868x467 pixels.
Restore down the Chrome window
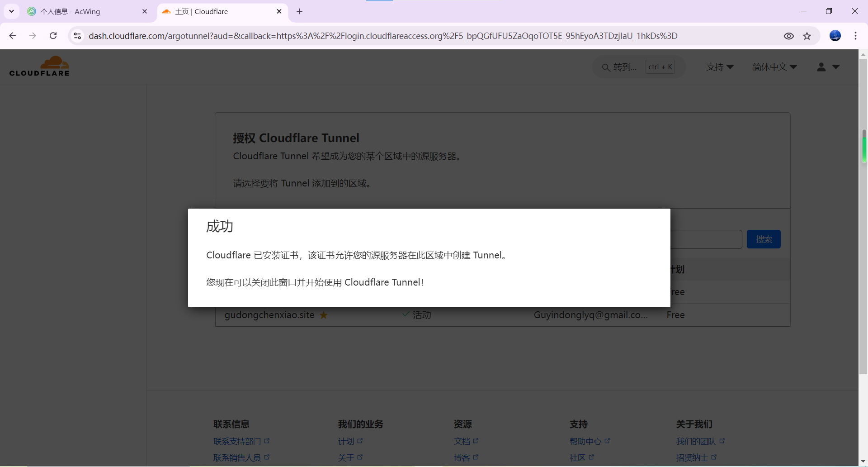pos(829,11)
